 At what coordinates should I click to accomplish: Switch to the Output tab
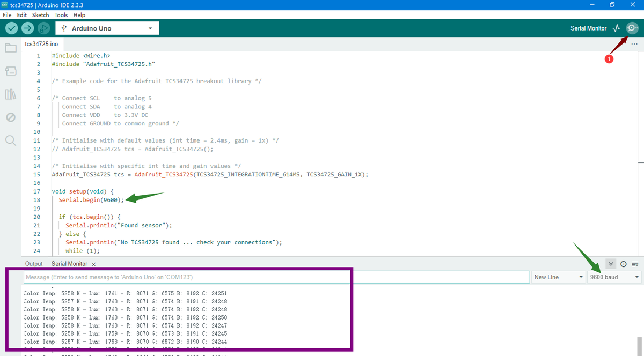[x=34, y=264]
